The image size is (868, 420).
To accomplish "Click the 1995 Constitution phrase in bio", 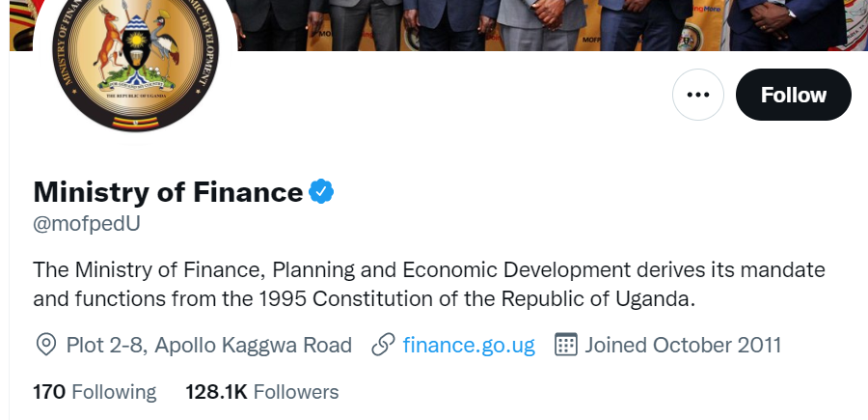I will pyautogui.click(x=318, y=298).
